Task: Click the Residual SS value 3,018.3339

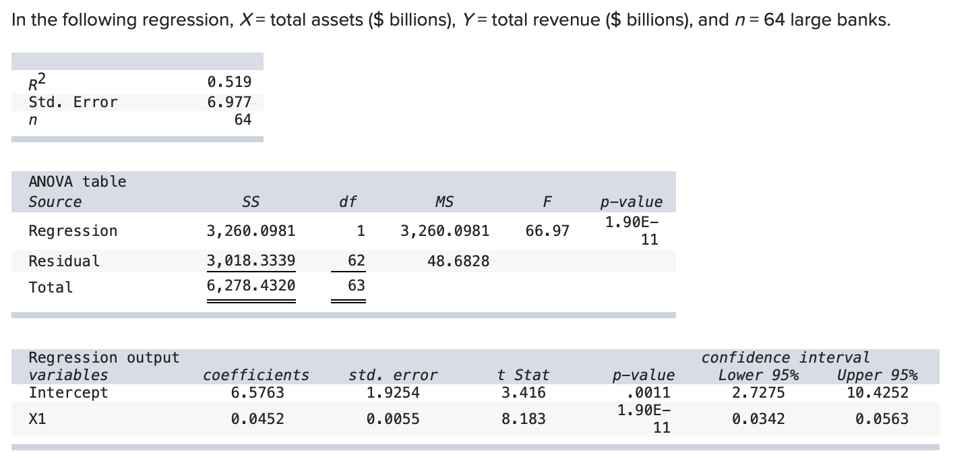Action: (x=251, y=261)
